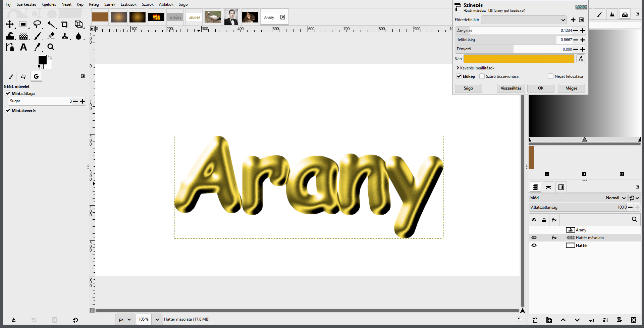Select the Text tool
Viewport: 644px width, 328px height.
coord(23,47)
